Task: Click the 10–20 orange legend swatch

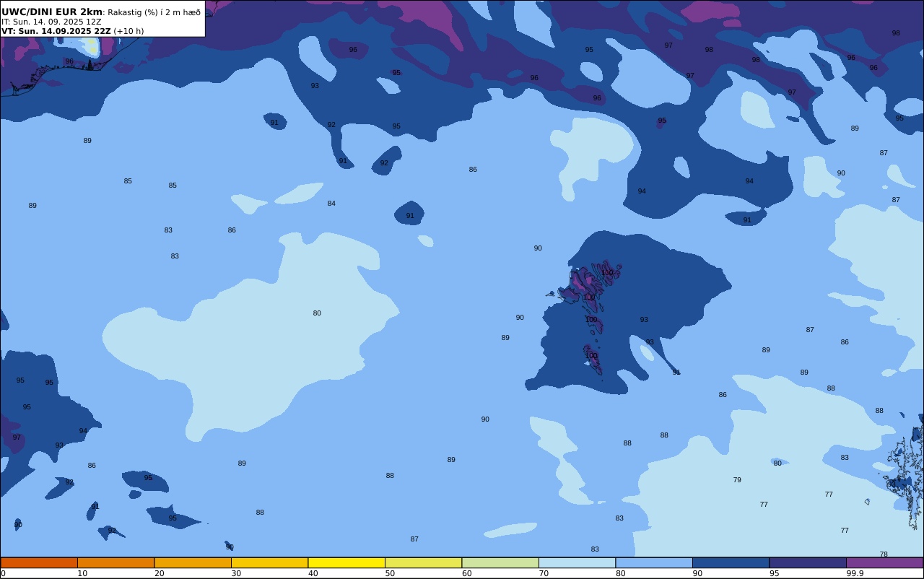Action: tap(115, 562)
